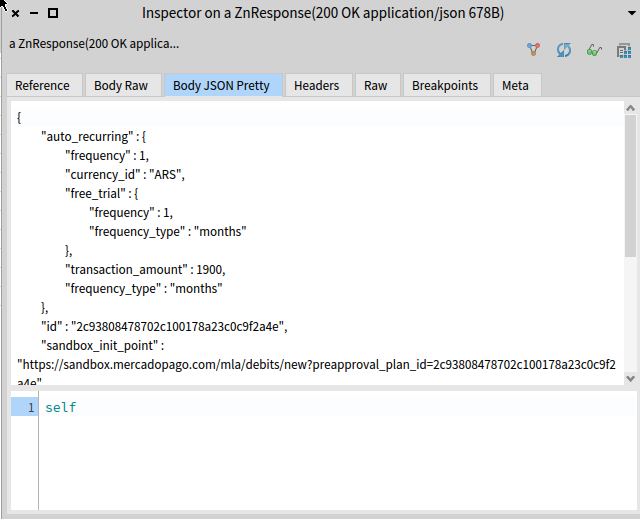Image resolution: width=640 pixels, height=519 pixels.
Task: Open the Raw tab
Action: (x=376, y=86)
